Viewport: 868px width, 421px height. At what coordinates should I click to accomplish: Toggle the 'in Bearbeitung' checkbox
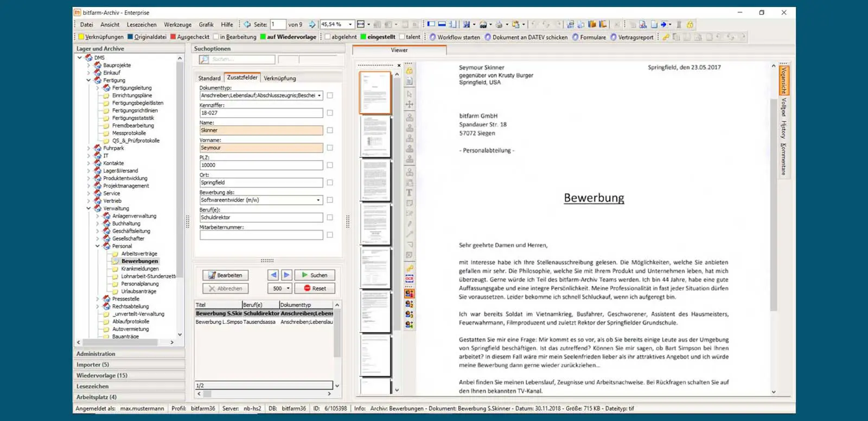point(216,37)
